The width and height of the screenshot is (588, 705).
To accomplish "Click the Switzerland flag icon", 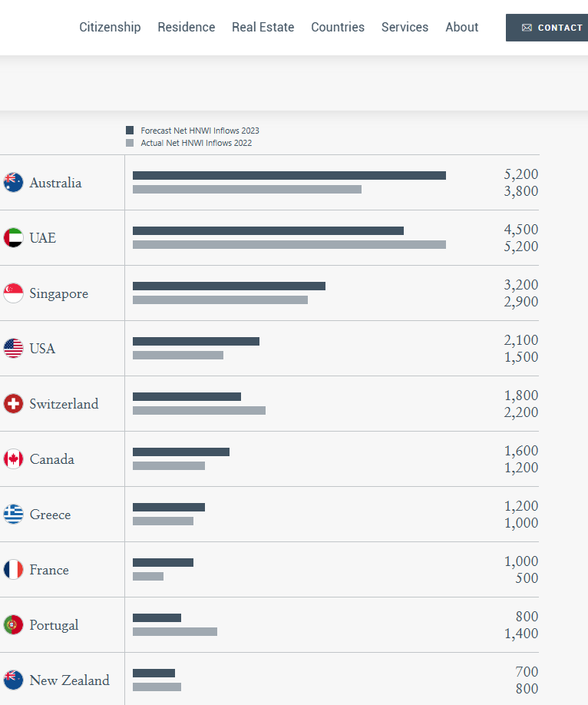I will 13,404.
